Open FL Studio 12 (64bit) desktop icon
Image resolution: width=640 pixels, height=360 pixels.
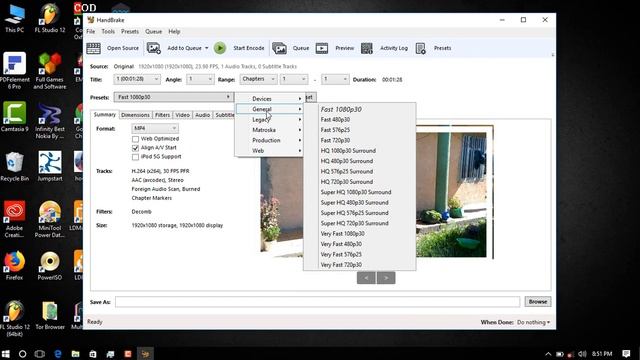15,318
